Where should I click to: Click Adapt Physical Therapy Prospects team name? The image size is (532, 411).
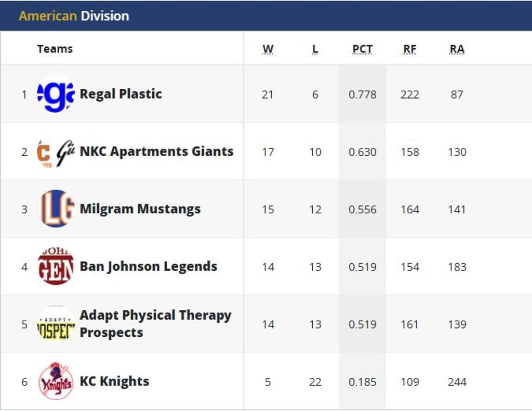coord(156,323)
